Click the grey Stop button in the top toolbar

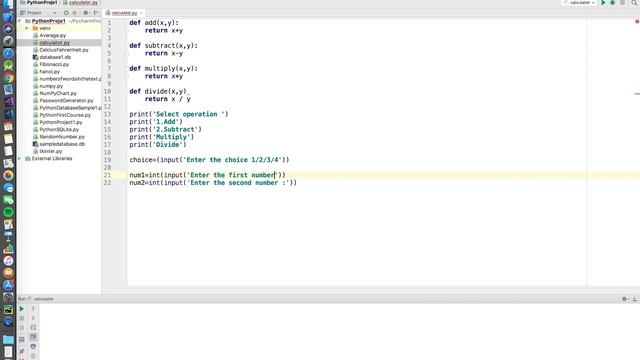(x=622, y=3)
